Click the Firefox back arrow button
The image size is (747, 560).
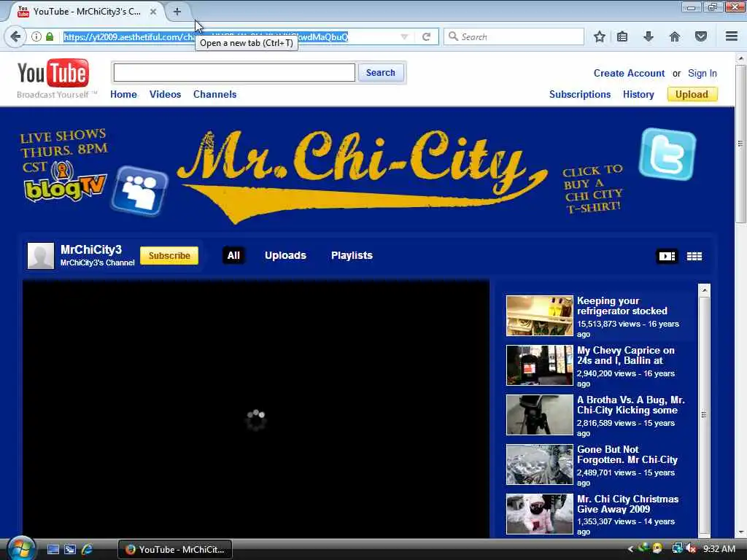point(15,36)
